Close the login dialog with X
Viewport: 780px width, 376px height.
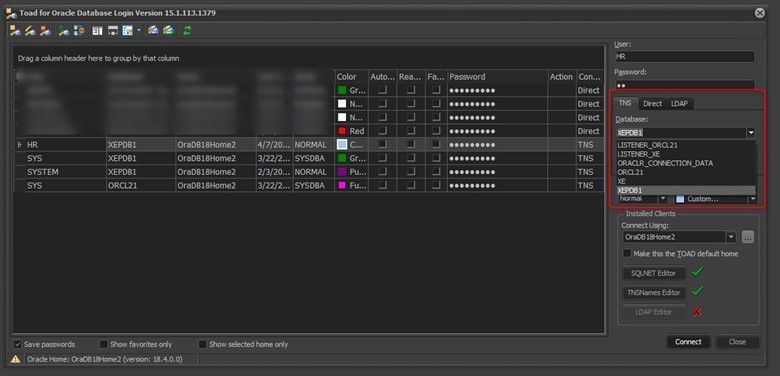tap(760, 13)
